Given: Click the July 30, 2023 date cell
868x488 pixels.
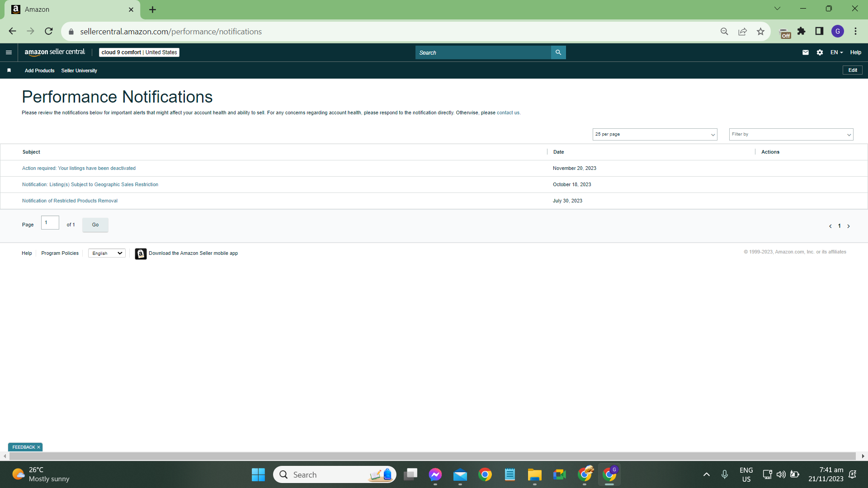Looking at the screenshot, I should [567, 201].
